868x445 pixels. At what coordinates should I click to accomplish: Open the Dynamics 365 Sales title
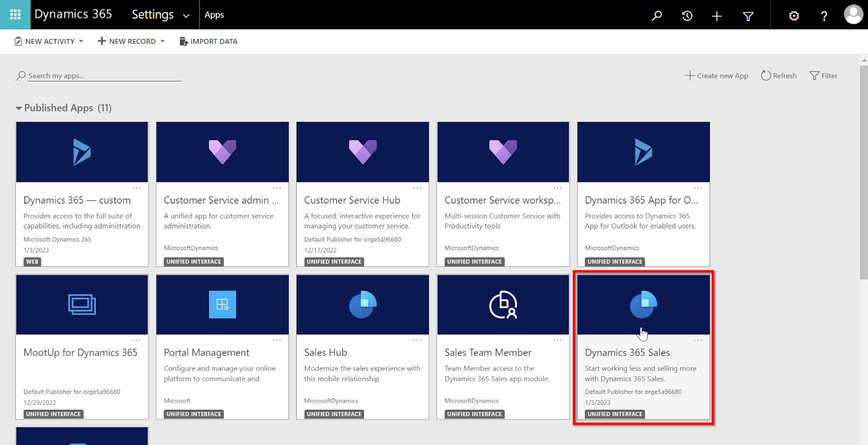click(x=627, y=353)
